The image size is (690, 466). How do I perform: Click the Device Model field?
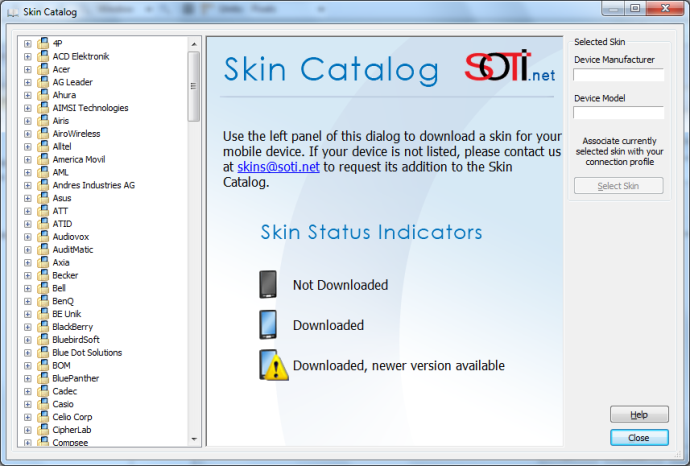pyautogui.click(x=618, y=113)
